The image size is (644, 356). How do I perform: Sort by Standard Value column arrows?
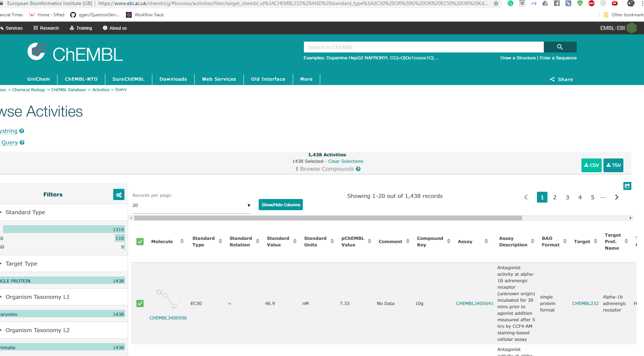coord(295,241)
